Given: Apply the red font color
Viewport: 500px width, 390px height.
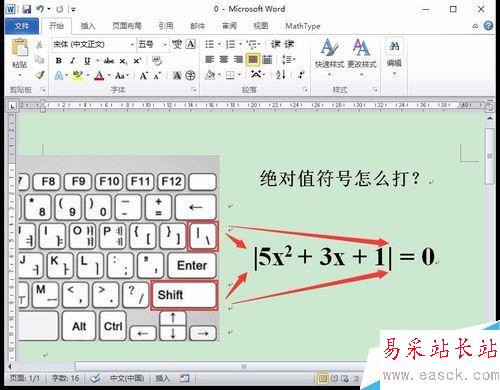Looking at the screenshot, I should pos(99,76).
